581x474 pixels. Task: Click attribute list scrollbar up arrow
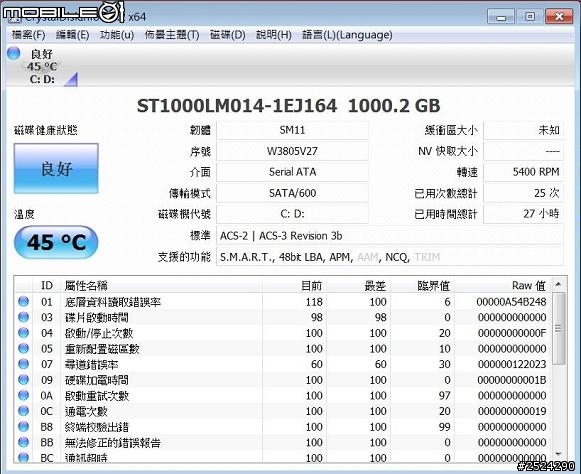(558, 284)
